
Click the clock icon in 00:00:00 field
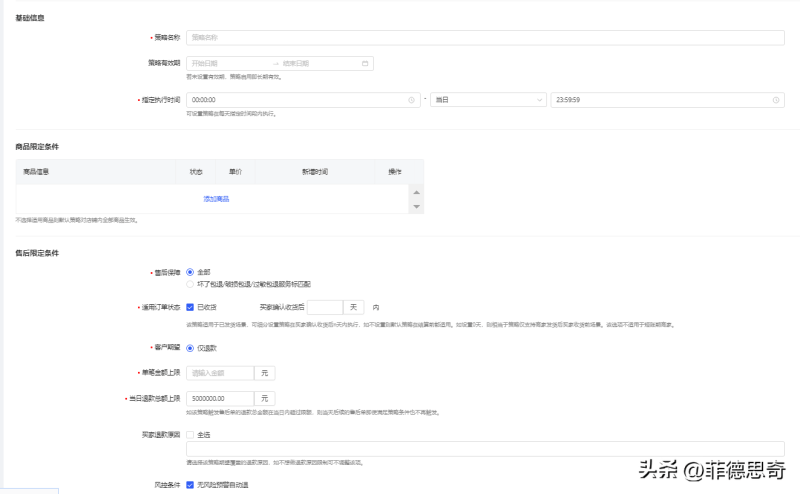tap(412, 100)
